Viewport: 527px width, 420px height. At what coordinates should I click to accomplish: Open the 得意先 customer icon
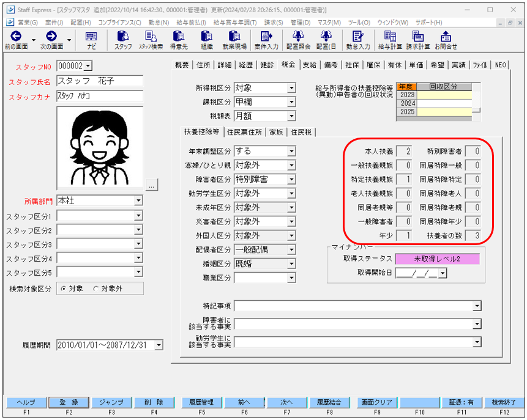(x=179, y=40)
